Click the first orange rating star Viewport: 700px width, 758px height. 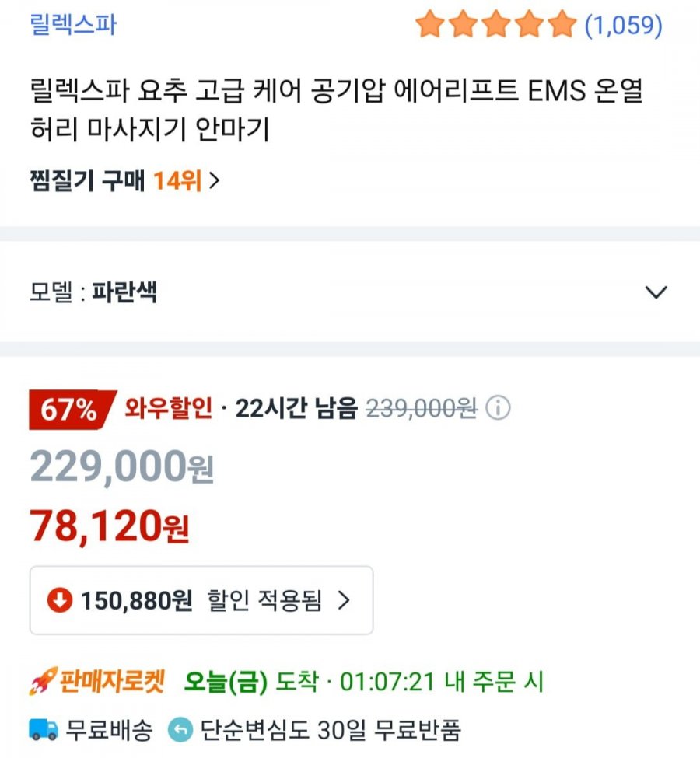click(x=430, y=25)
